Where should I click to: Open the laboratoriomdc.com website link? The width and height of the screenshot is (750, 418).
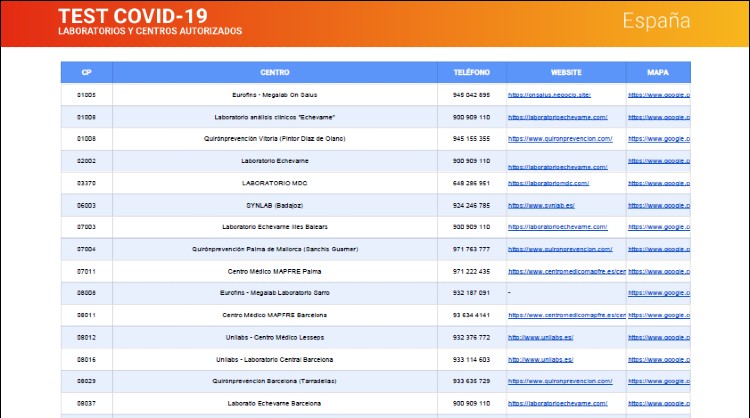[549, 183]
